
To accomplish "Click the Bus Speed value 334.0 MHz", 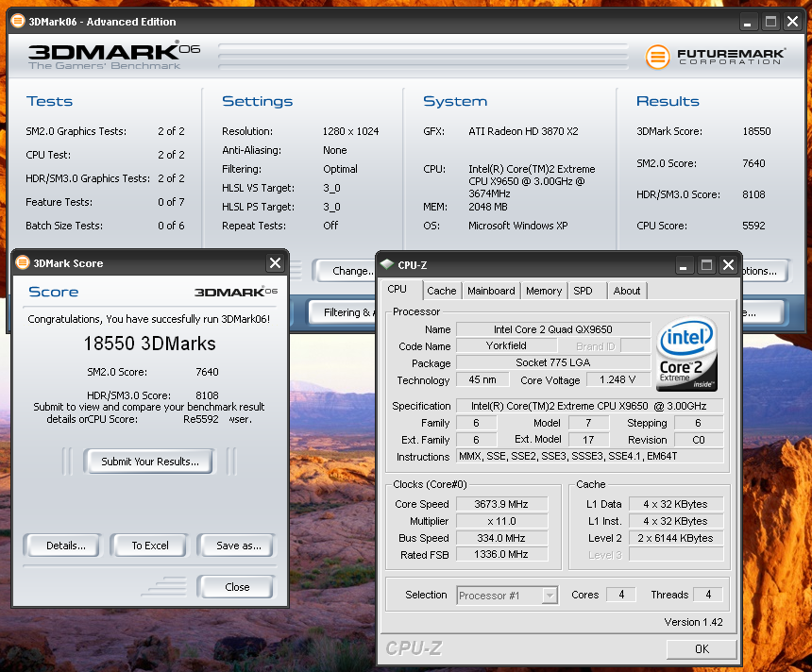I will [x=501, y=538].
